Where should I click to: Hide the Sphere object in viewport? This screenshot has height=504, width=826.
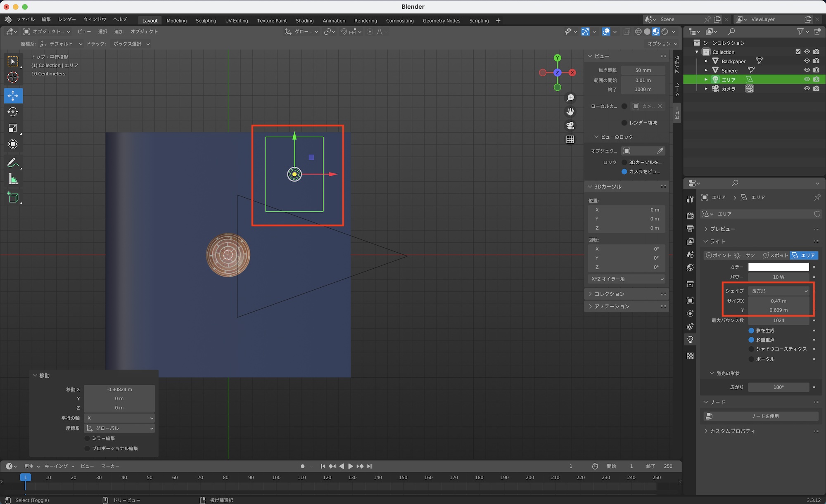807,70
